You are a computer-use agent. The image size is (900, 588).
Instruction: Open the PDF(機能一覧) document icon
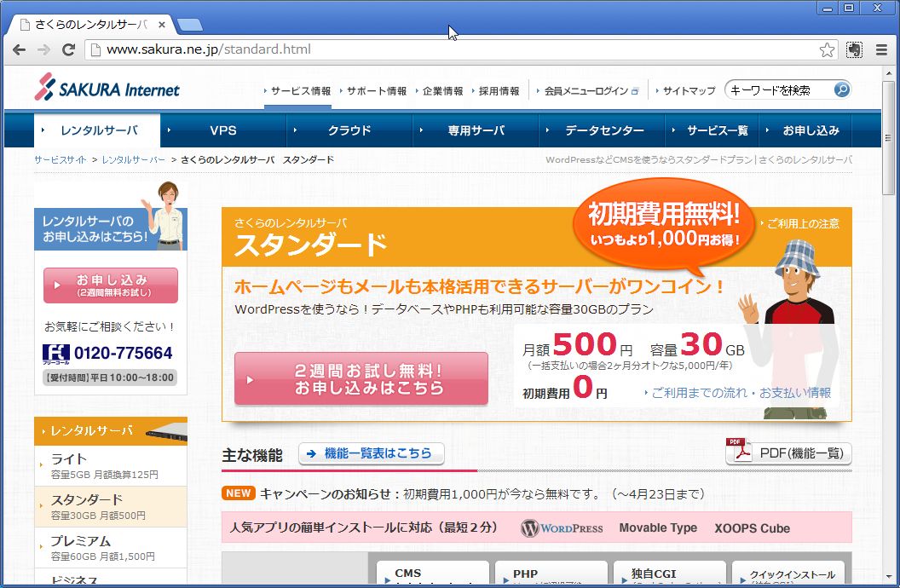738,450
